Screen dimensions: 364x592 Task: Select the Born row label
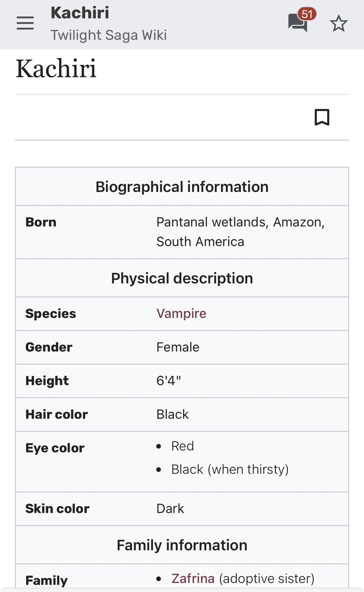pos(41,222)
